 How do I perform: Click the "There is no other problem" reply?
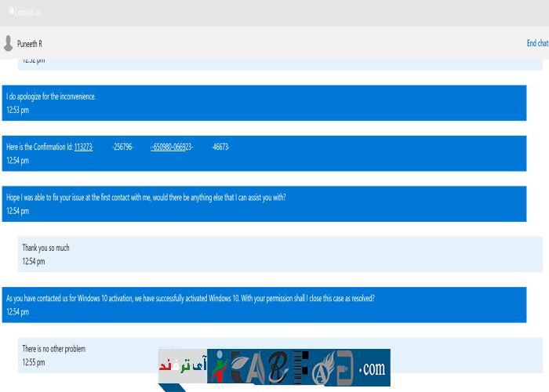(x=53, y=348)
